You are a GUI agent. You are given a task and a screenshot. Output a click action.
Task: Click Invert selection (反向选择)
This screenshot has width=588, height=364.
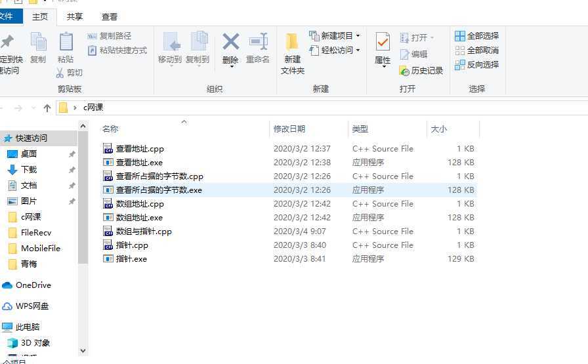(477, 64)
